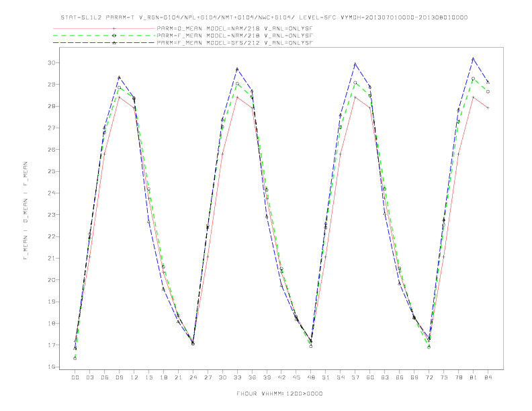
Task: Click x-axis tick label 51
Action: point(326,377)
